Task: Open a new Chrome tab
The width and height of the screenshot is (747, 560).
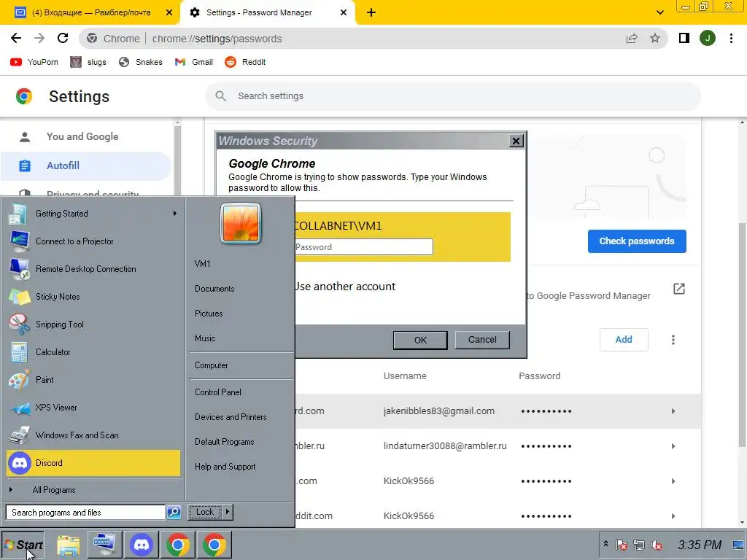Action: [371, 12]
